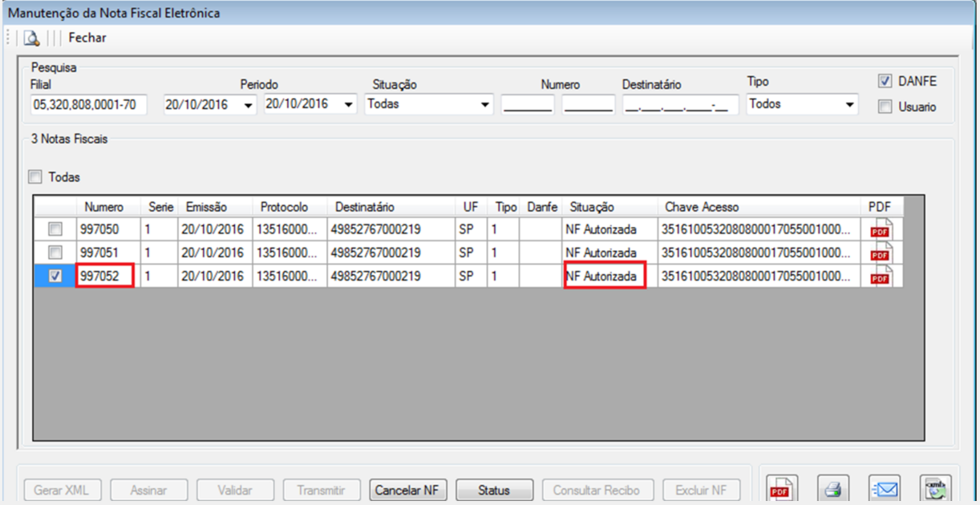Click the UF column header

coord(471,207)
